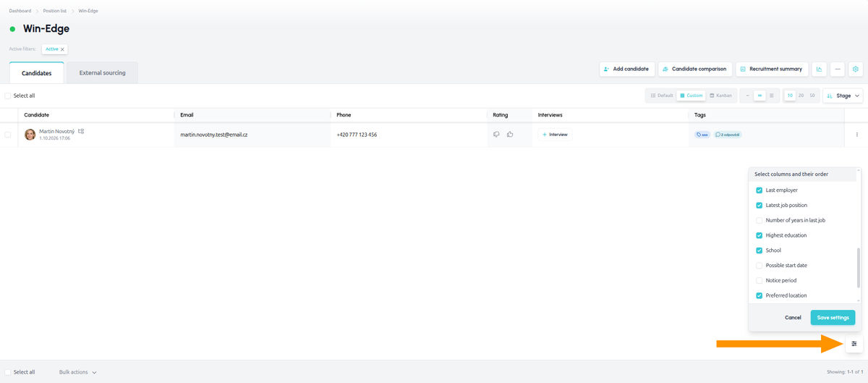The image size is (868, 383).
Task: Select Martin Novotný's row checkbox
Action: click(x=8, y=135)
